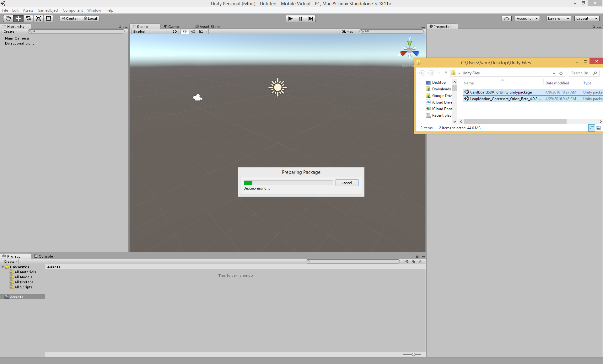Click the scene orientation gizmo

pos(409,50)
